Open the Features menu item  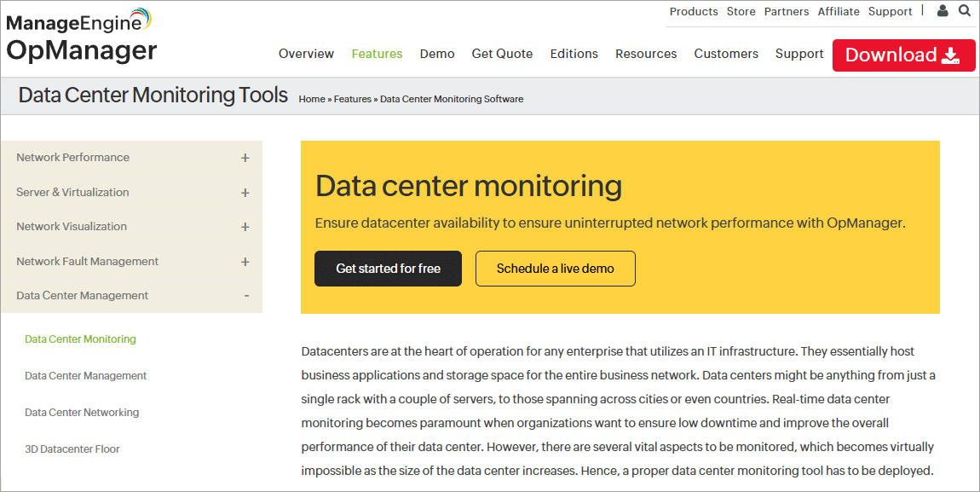377,54
